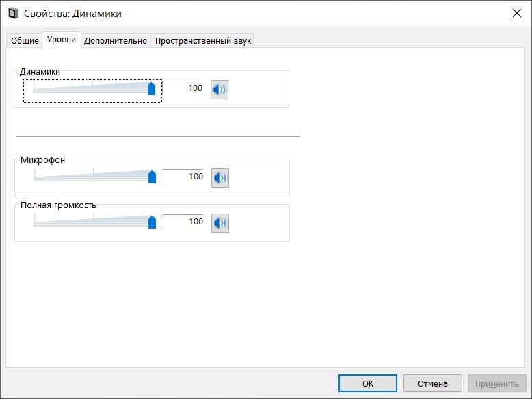Click the Полная громкость value field
This screenshot has height=399, width=532.
(x=183, y=222)
